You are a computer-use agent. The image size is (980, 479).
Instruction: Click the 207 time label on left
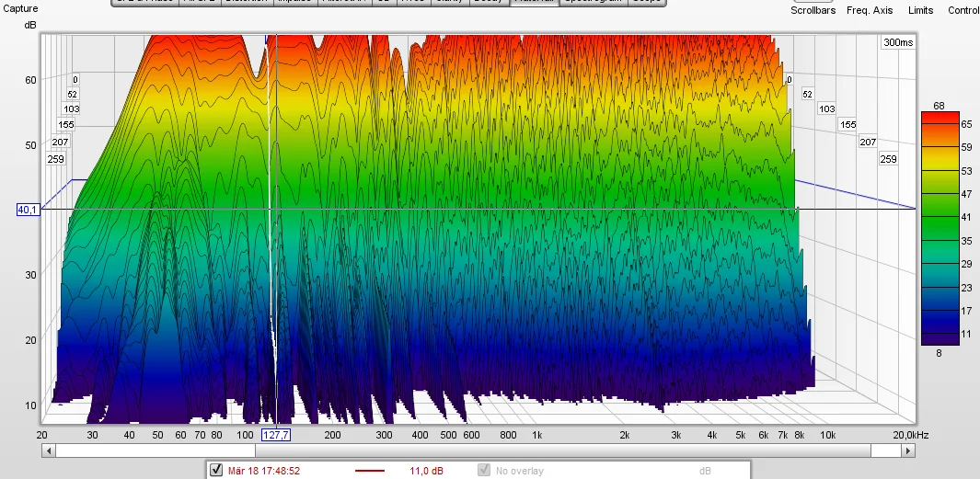60,142
